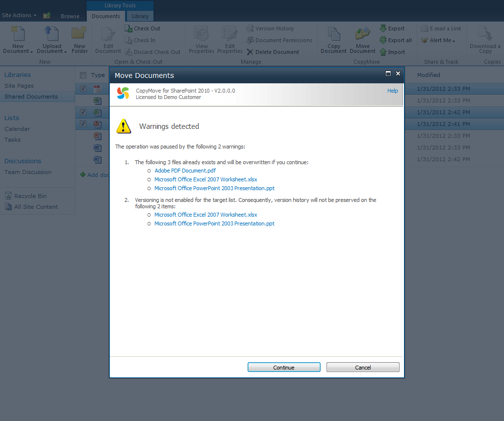Click the Export green arrow icon
Screen dimensions: 504x421
click(383, 28)
